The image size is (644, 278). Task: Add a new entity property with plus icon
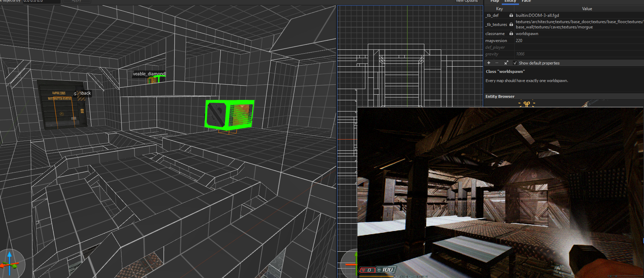488,63
